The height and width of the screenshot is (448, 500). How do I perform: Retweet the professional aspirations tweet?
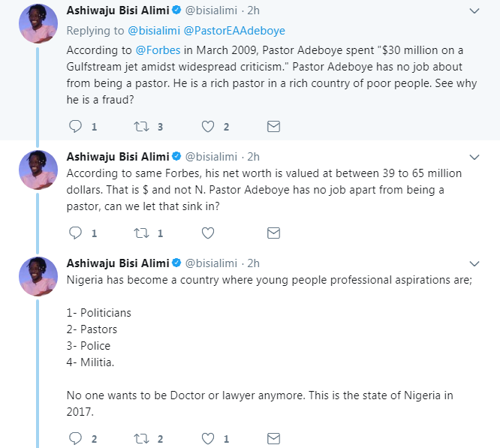pos(141,438)
